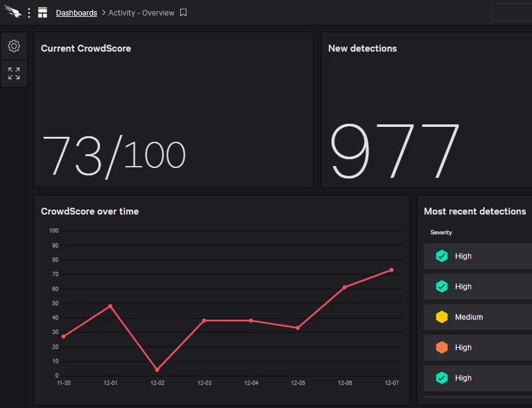Image resolution: width=532 pixels, height=408 pixels.
Task: Navigate to Dashboards via breadcrumb link
Action: point(76,12)
